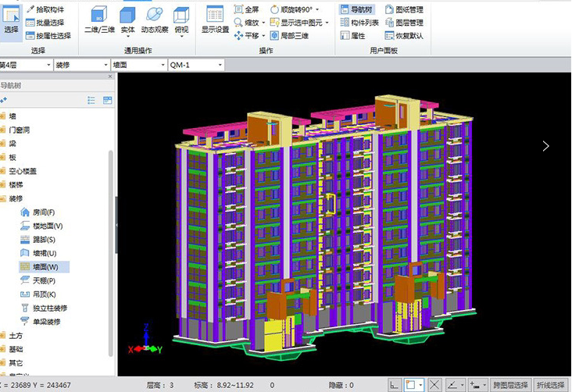Click the X snap icon in status bar

434,385
